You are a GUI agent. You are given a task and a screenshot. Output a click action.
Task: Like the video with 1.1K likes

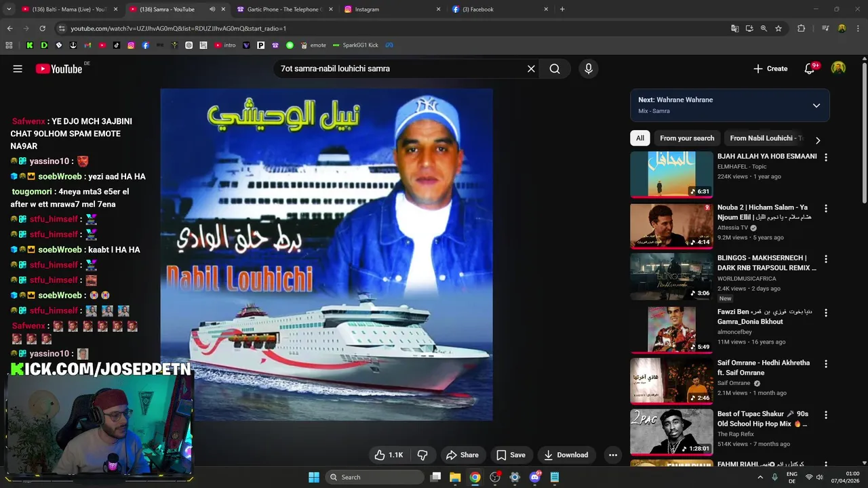389,455
